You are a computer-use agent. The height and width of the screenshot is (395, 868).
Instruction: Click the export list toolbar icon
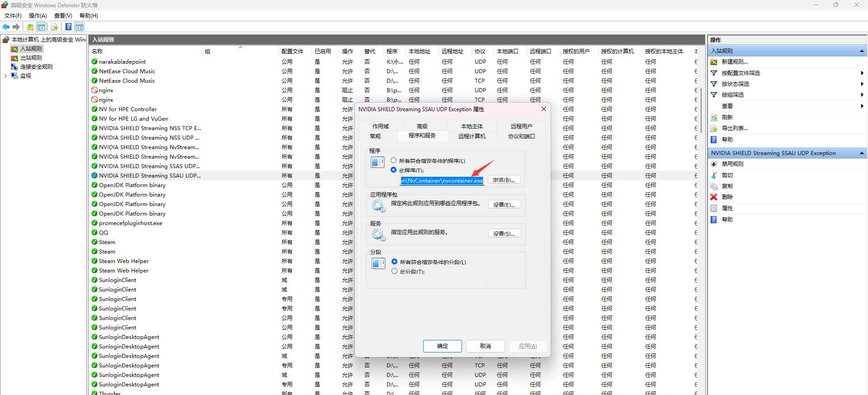[55, 27]
